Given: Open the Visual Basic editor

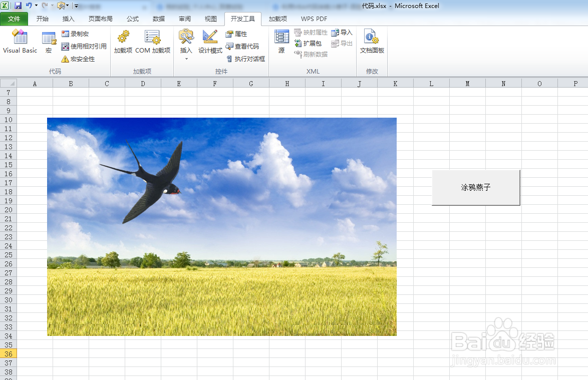Looking at the screenshot, I should pyautogui.click(x=20, y=42).
